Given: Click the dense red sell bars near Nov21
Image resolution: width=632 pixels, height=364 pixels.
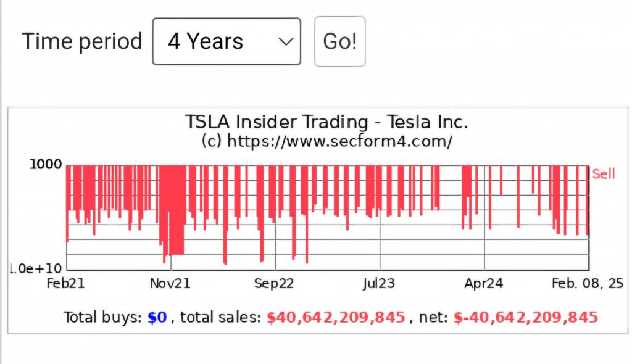Looking at the screenshot, I should pos(173,210).
